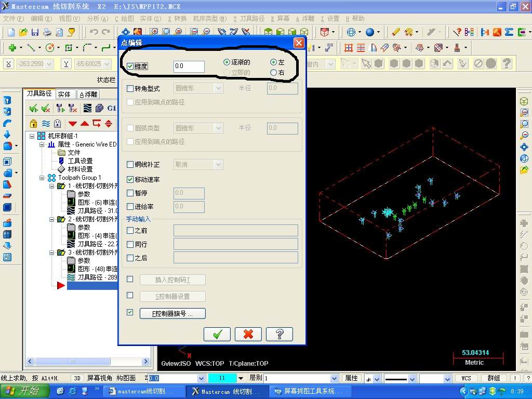Open the Z depth dropdown arrow

tap(201, 378)
